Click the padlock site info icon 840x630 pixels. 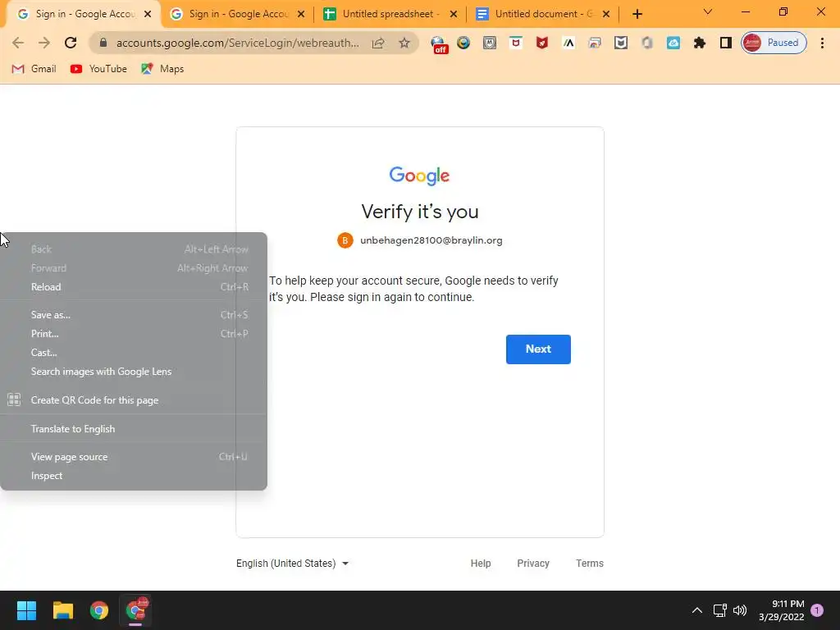coord(103,43)
